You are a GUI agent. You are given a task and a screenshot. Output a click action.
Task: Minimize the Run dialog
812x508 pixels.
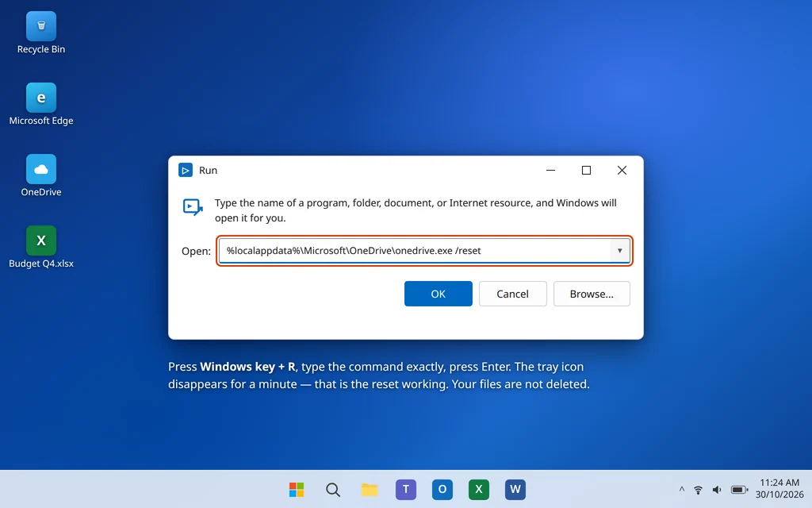click(550, 170)
